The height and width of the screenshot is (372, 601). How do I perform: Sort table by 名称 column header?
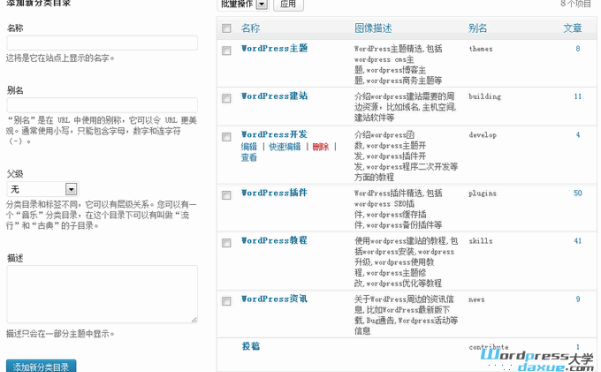(251, 28)
